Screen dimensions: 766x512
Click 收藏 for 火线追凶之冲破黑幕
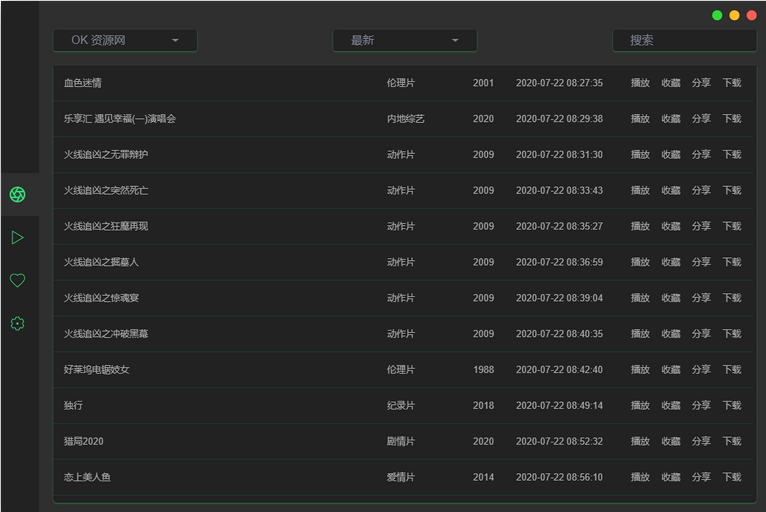tap(671, 334)
